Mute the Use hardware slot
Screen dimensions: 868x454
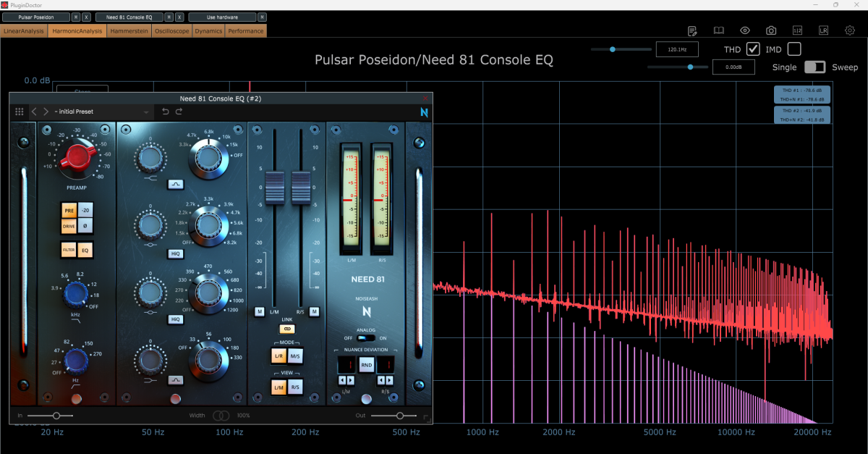[x=262, y=17]
